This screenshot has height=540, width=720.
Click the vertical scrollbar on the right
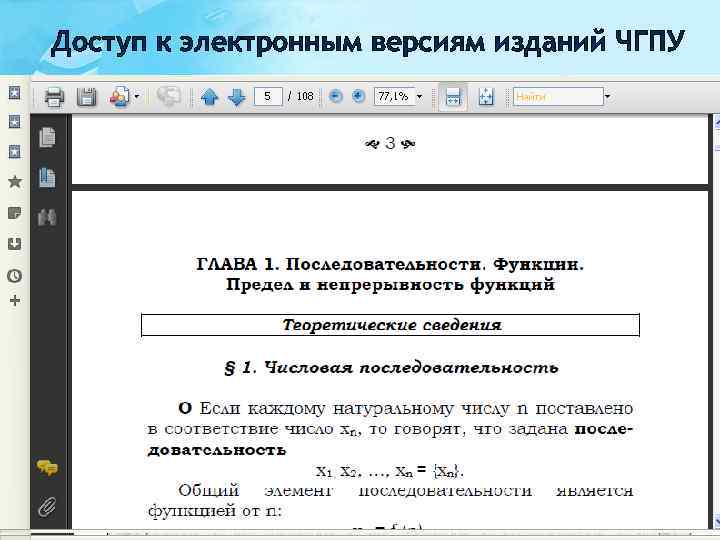[716, 321]
